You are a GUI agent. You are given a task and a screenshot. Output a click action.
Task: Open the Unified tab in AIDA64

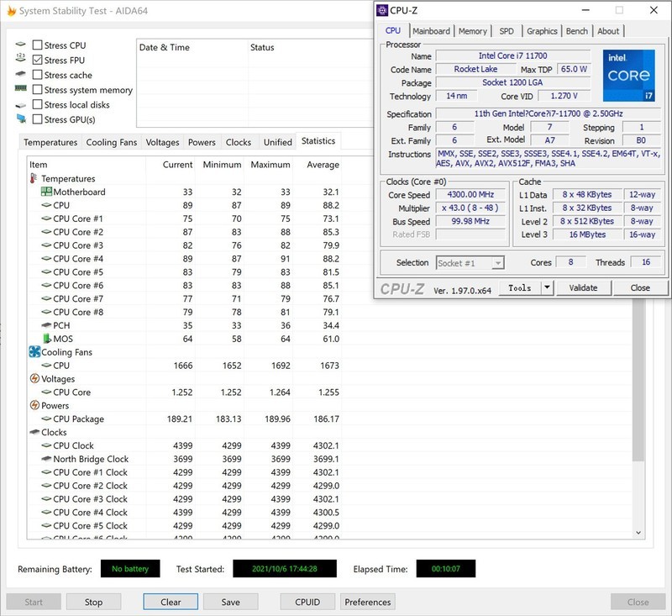277,142
